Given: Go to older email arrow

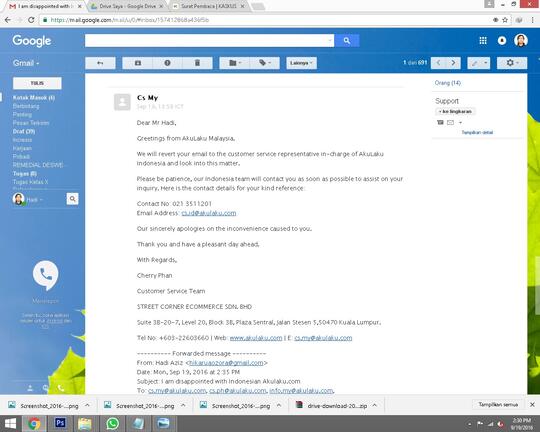Looking at the screenshot, I should click(x=454, y=63).
